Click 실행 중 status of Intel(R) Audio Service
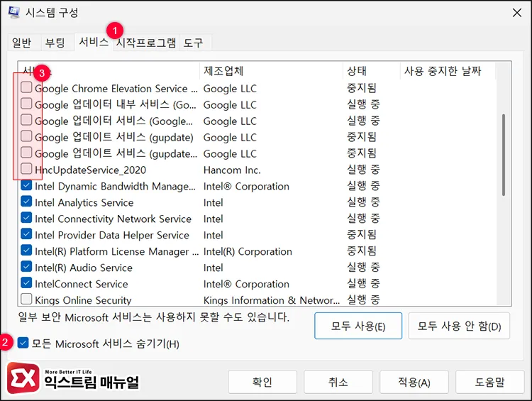532x401 pixels. pos(363,268)
